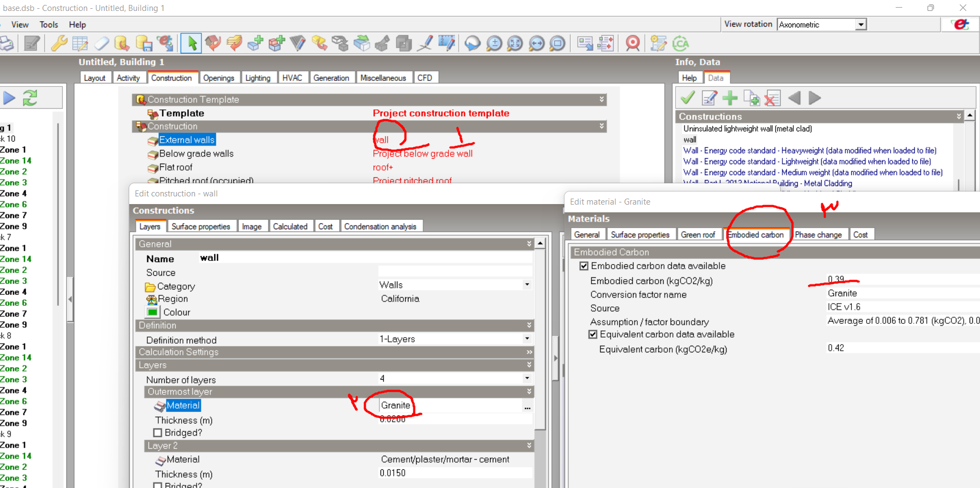
Task: Select the Heavyweight energy code wall construction
Action: point(810,150)
